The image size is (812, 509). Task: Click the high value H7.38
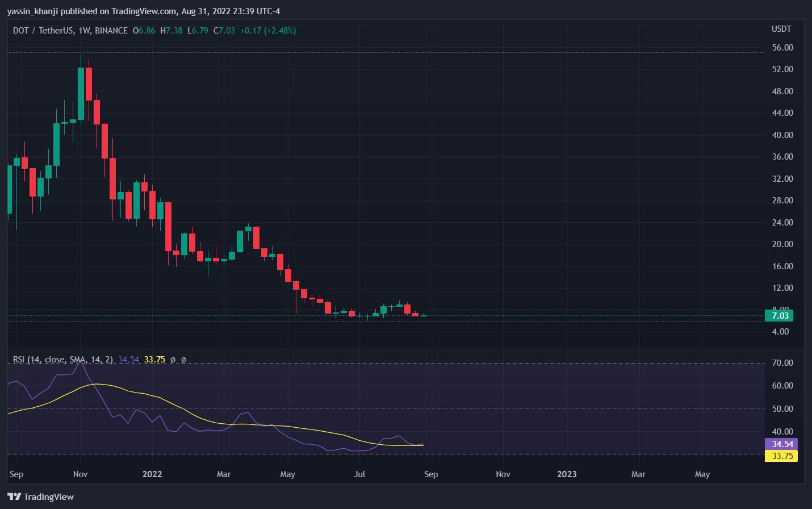171,31
